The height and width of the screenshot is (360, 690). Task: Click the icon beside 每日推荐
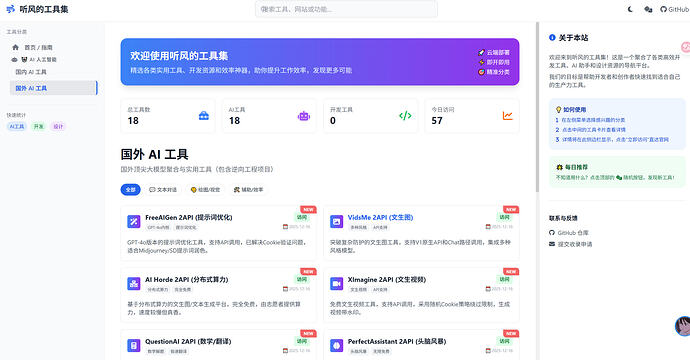559,167
